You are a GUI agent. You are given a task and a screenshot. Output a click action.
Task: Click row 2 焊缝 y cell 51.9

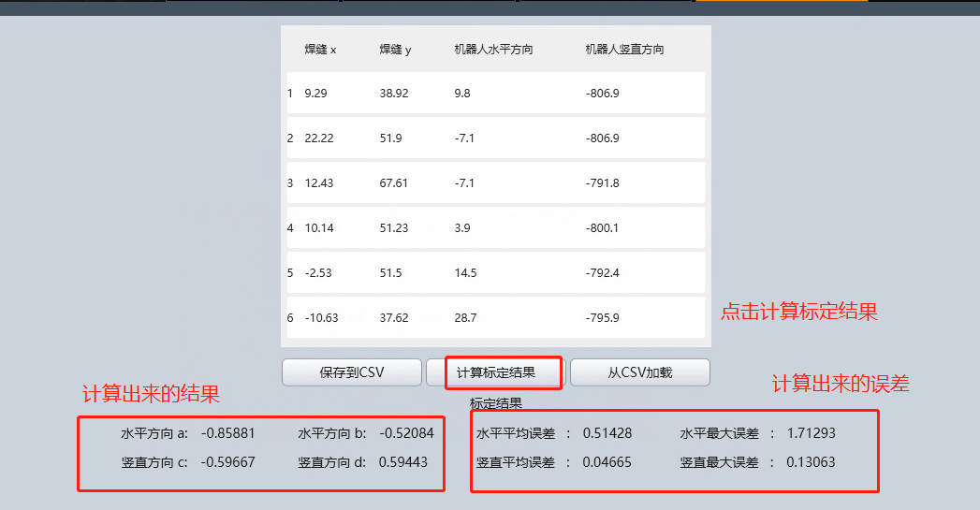(x=391, y=138)
